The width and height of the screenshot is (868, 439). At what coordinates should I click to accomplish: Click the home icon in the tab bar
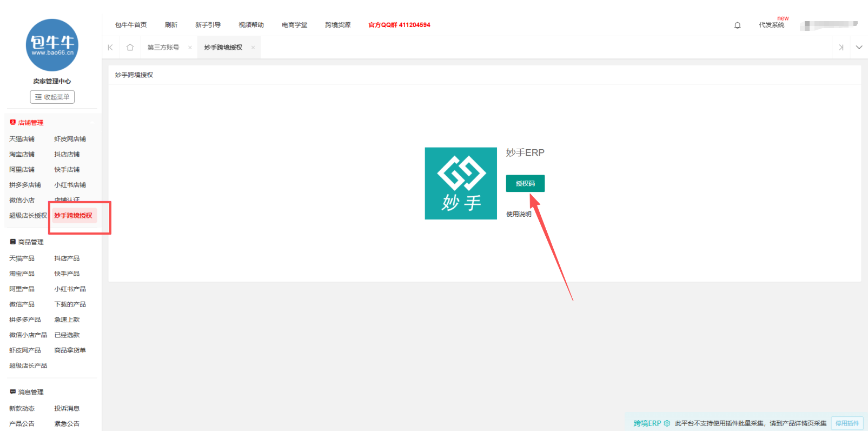(x=130, y=48)
